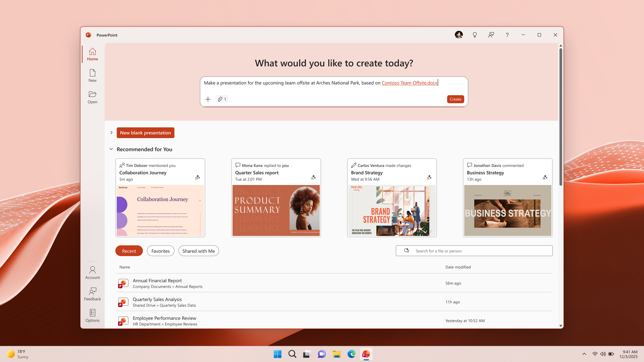This screenshot has width=644, height=362.
Task: Switch to the Shared with Me tab
Action: (199, 251)
